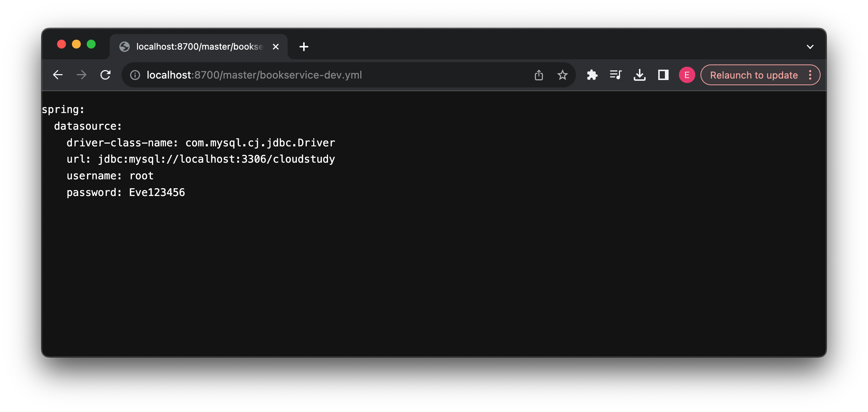This screenshot has width=868, height=412.
Task: Click the back navigation arrow
Action: (x=58, y=74)
